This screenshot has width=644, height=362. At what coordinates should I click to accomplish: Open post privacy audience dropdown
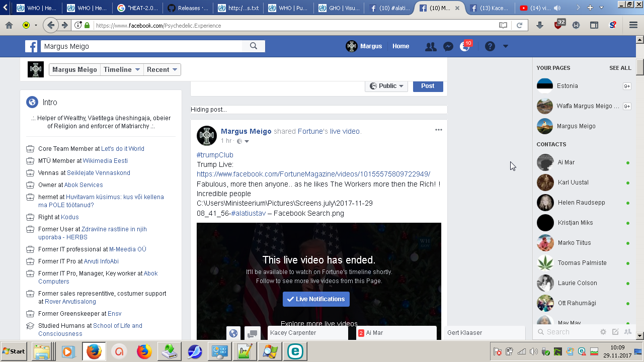[243, 141]
